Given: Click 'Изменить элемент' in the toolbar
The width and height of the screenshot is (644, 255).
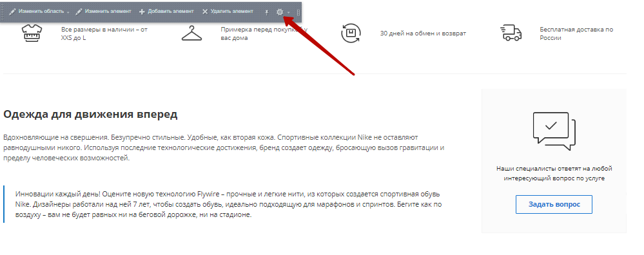Looking at the screenshot, I should (x=103, y=12).
